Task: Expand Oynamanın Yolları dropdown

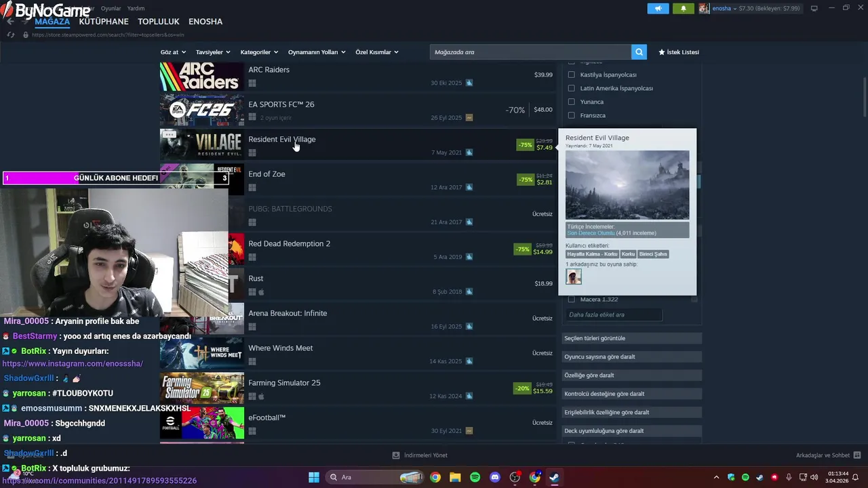Action: (317, 52)
